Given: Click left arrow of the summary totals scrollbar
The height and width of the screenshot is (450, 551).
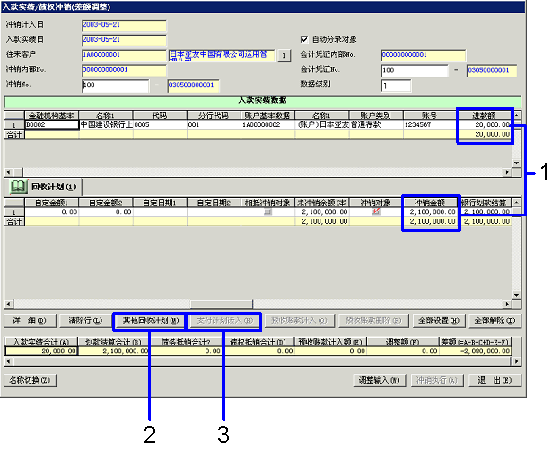Looking at the screenshot, I should pos(8,361).
